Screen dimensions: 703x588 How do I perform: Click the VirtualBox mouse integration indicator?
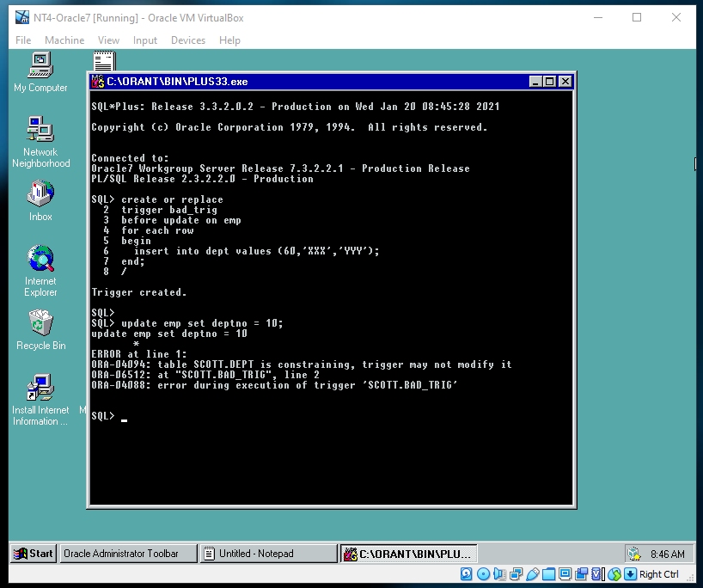tap(614, 574)
